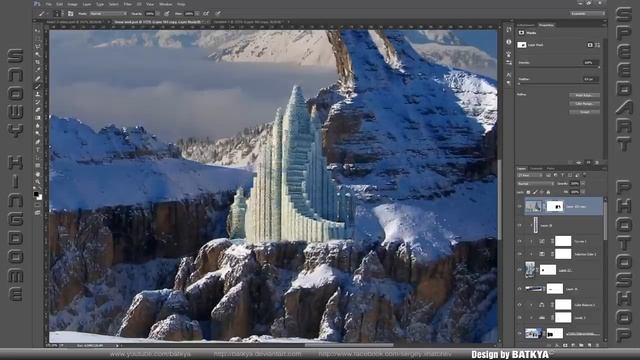Click the foreground color swatch
Image resolution: width=640 pixels, height=360 pixels.
coord(36,193)
